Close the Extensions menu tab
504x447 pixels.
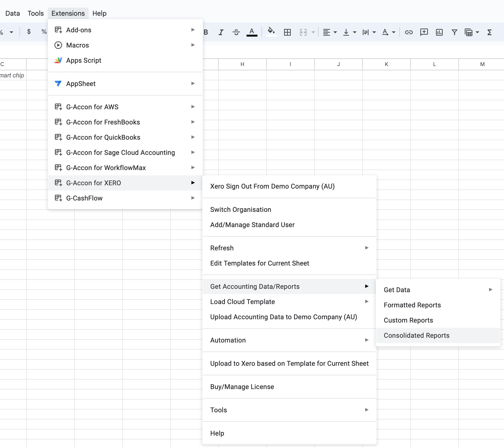pos(68,13)
